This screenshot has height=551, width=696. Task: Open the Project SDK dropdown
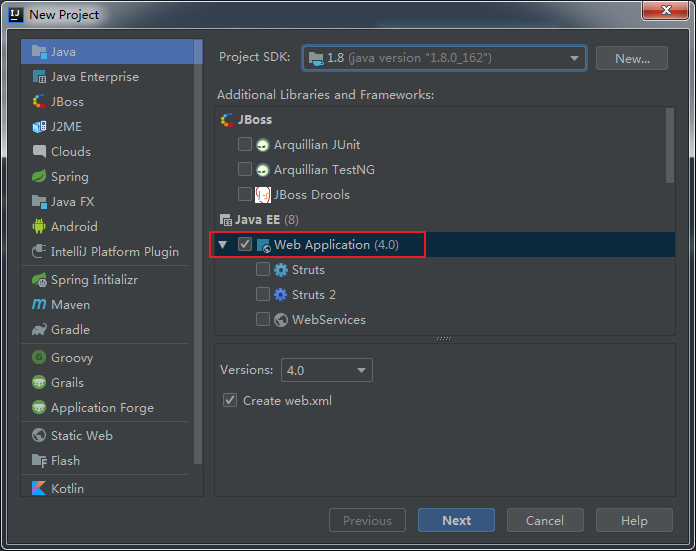(444, 58)
